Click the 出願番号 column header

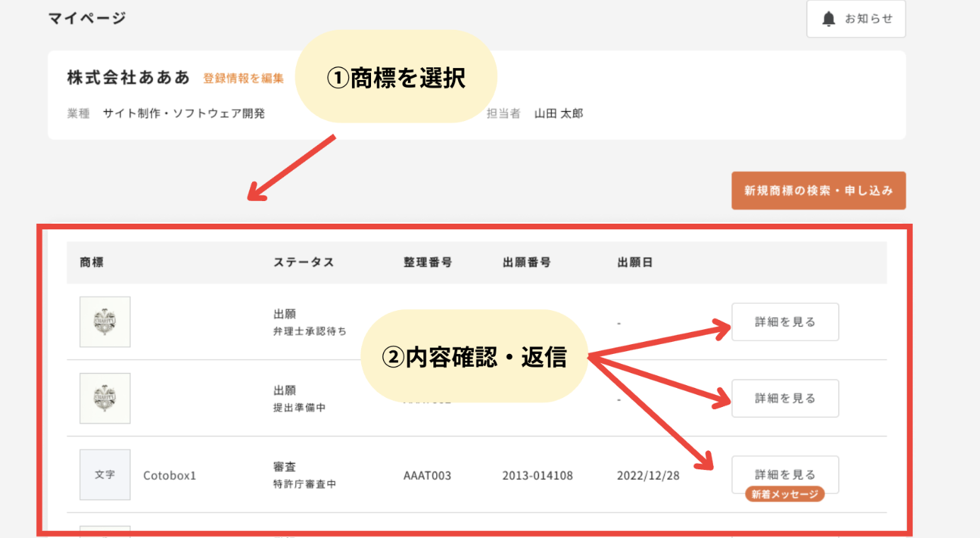point(527,263)
